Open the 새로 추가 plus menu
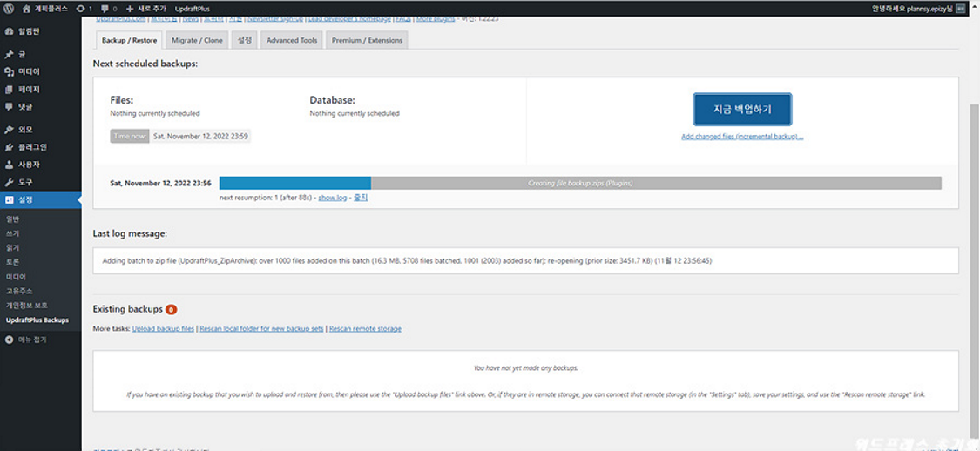 point(147,9)
